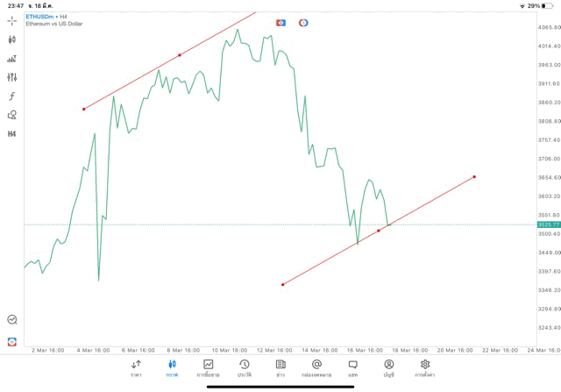Image resolution: width=561 pixels, height=392 pixels.
Task: Open the กล่องจดหมาย mailbox tab
Action: (316, 367)
